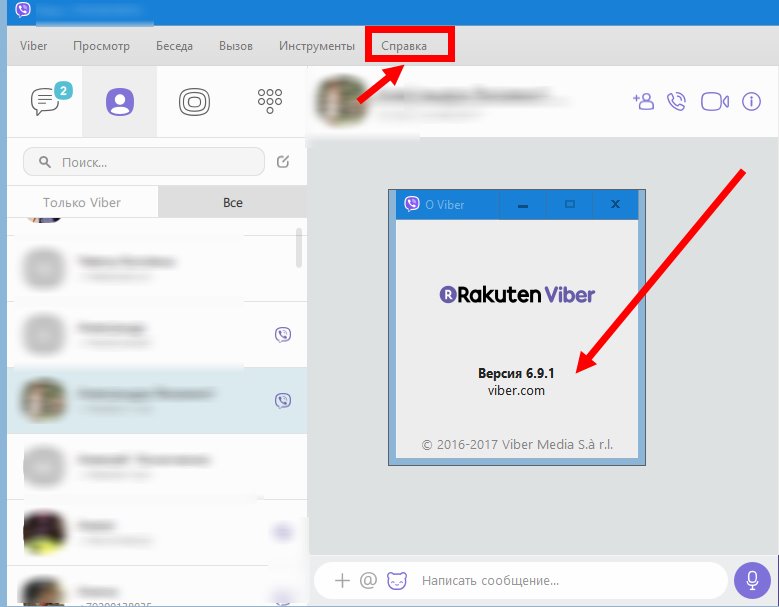Viewport: 779px width, 607px height.
Task: Switch to the Все contacts tab
Action: tap(233, 202)
